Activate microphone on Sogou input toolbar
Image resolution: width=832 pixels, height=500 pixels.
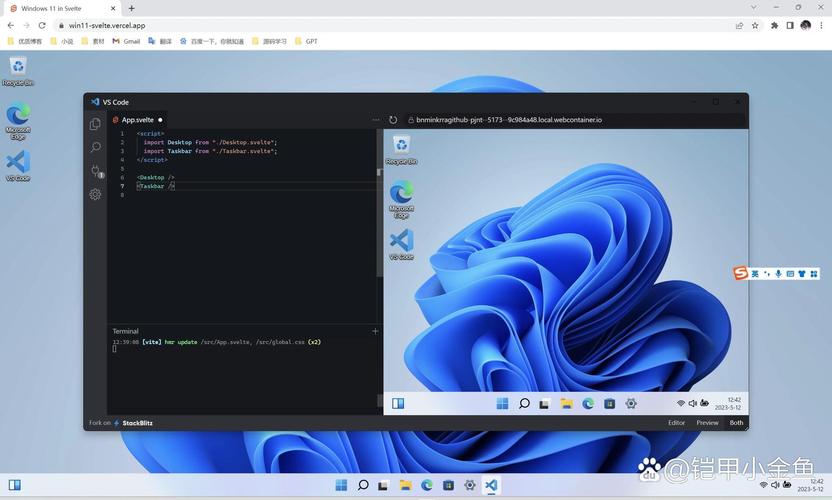click(x=778, y=274)
